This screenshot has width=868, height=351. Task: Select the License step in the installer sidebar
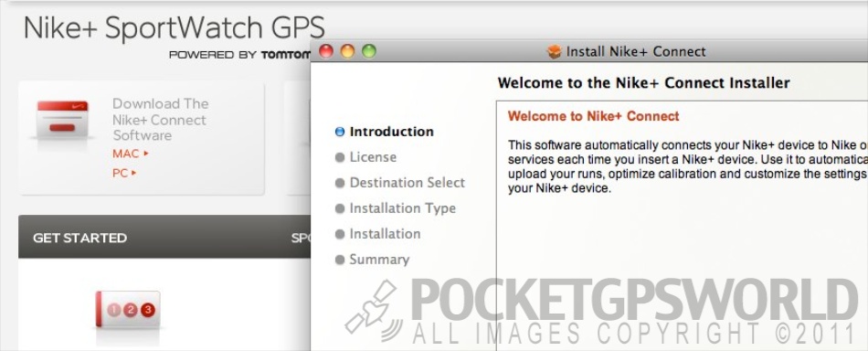[x=373, y=157]
